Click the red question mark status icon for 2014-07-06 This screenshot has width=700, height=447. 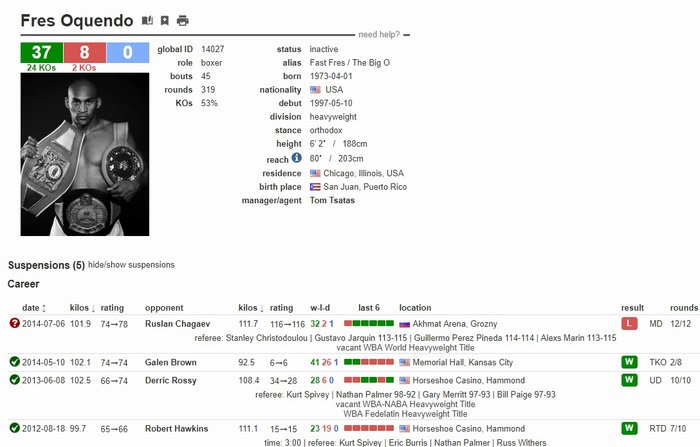point(14,324)
